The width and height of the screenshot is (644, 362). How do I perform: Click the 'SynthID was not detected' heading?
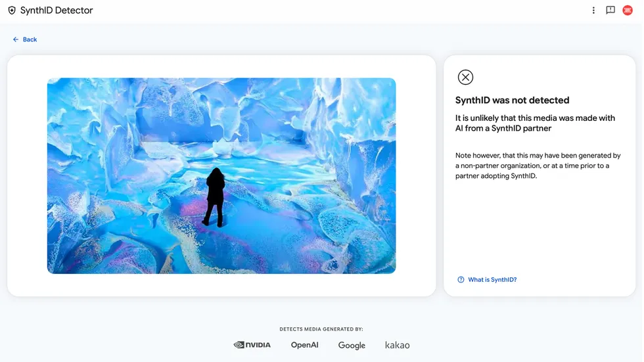512,100
